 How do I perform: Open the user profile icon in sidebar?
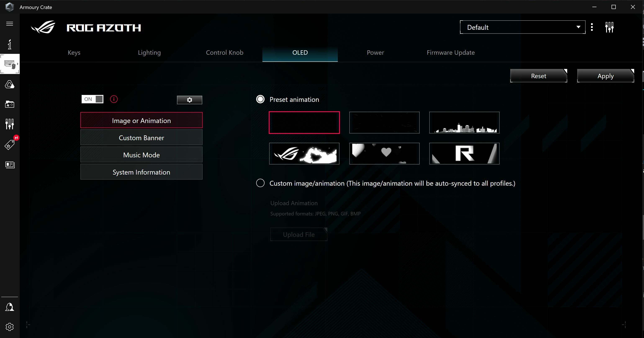tap(9, 307)
